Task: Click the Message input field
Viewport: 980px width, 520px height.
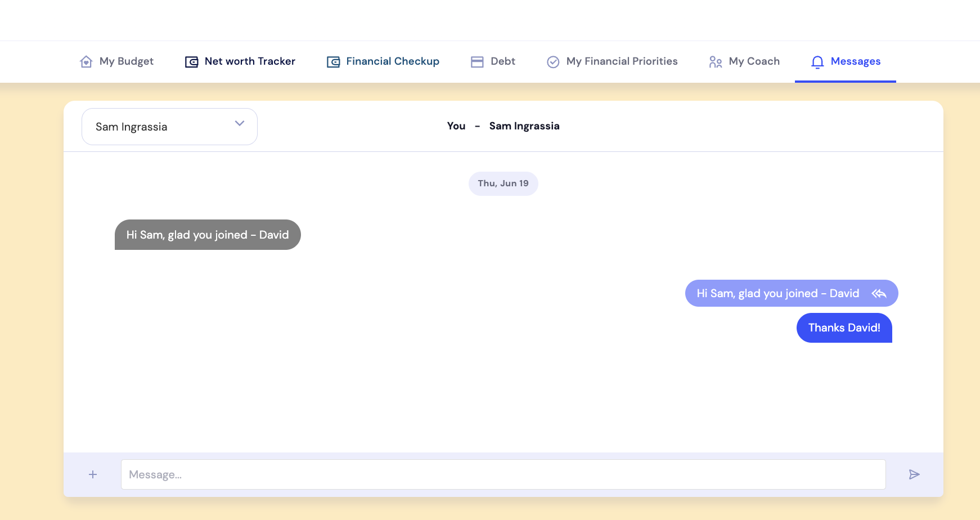Action: pyautogui.click(x=502, y=474)
